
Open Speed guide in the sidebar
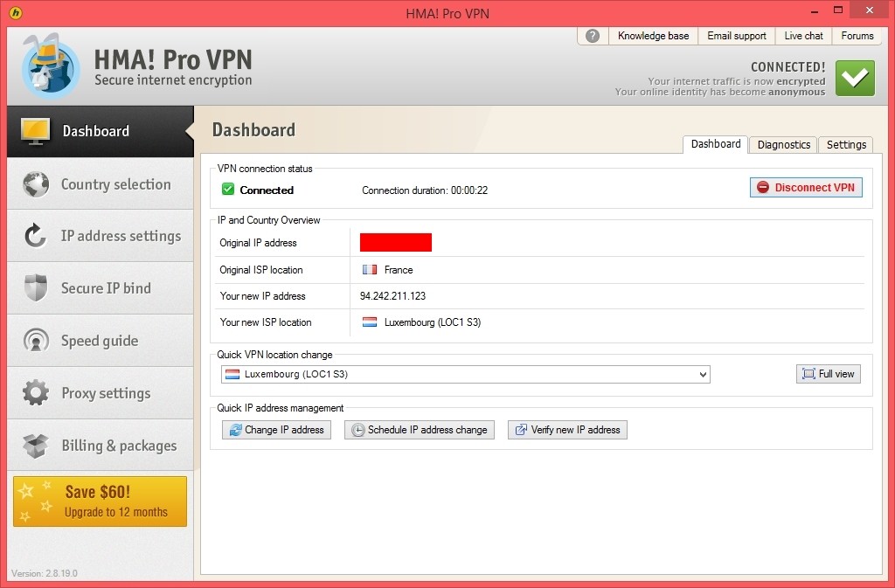[x=101, y=341]
